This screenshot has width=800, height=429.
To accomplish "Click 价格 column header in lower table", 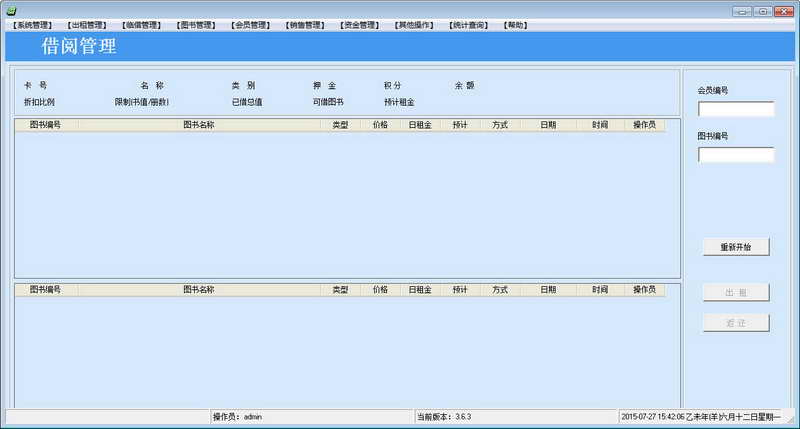I will coord(380,290).
